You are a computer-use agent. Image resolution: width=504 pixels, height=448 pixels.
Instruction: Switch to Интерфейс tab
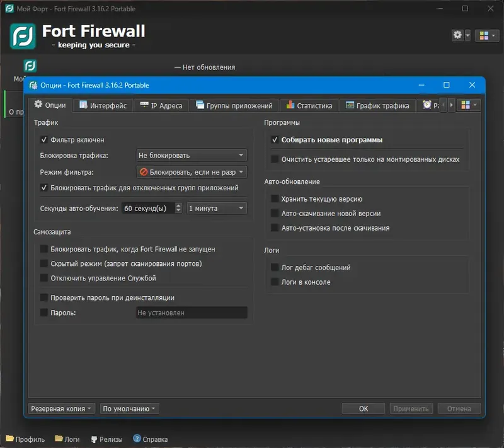click(103, 105)
